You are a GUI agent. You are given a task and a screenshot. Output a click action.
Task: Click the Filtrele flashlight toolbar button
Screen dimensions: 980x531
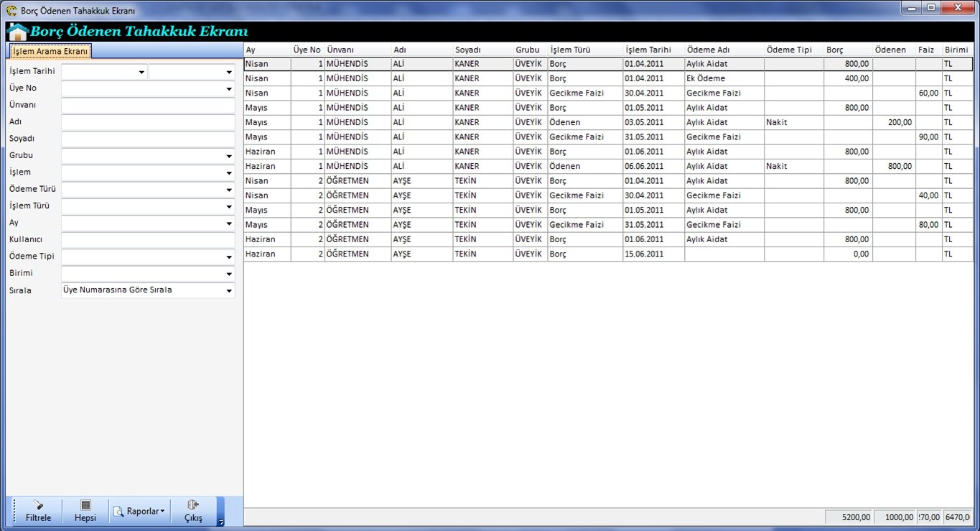[38, 511]
